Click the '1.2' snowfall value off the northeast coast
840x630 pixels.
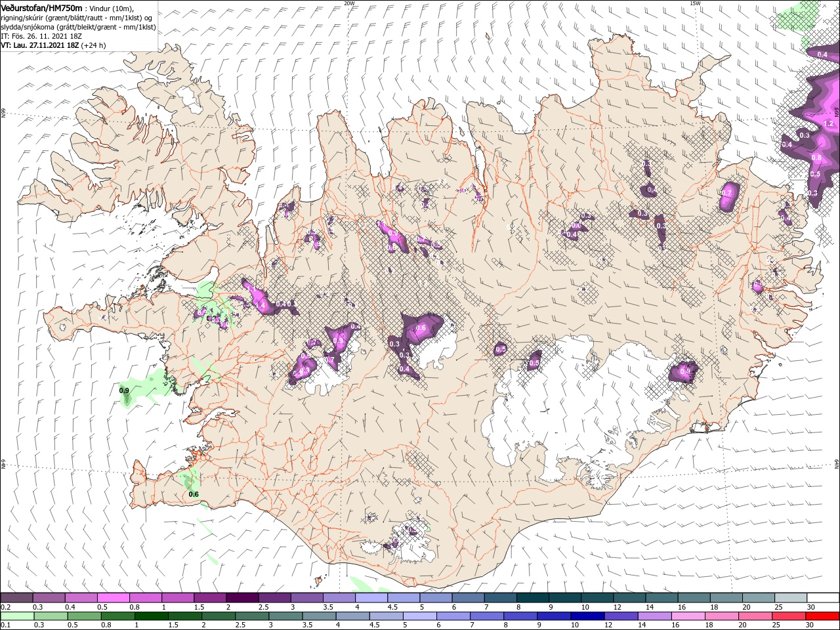point(828,123)
